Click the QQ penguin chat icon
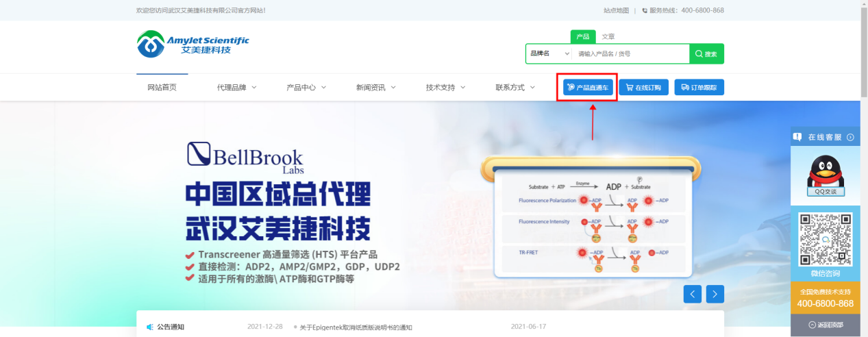Image resolution: width=868 pixels, height=337 pixels. [x=826, y=174]
